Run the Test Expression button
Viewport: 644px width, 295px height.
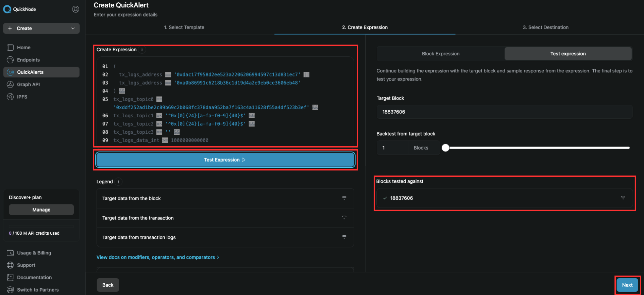coord(225,160)
